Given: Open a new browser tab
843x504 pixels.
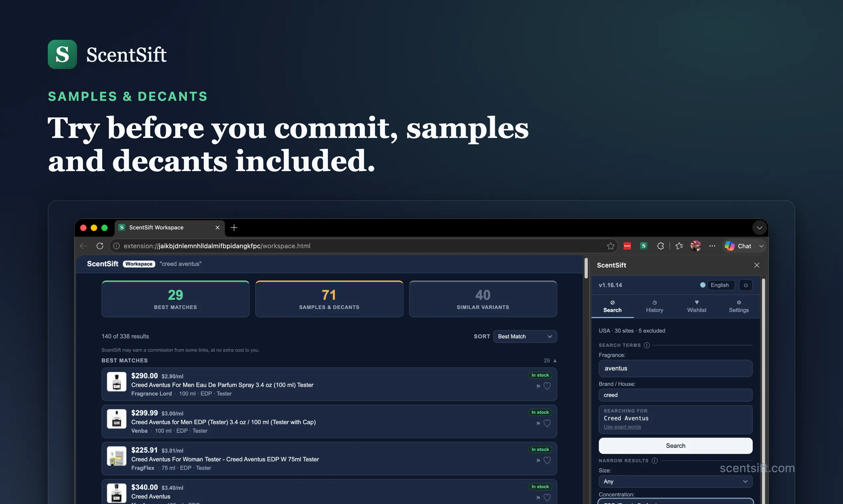Looking at the screenshot, I should tap(234, 227).
